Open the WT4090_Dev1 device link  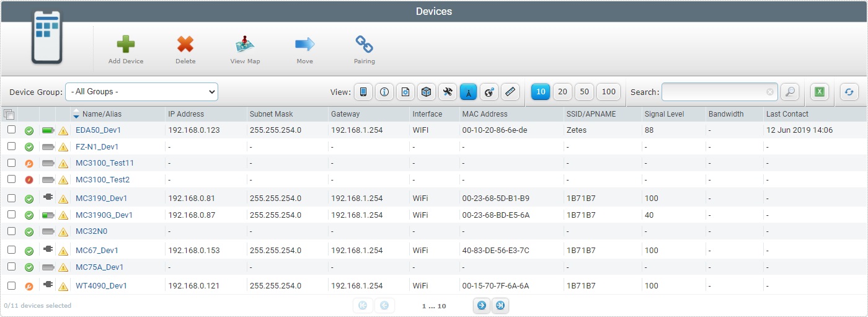(101, 286)
